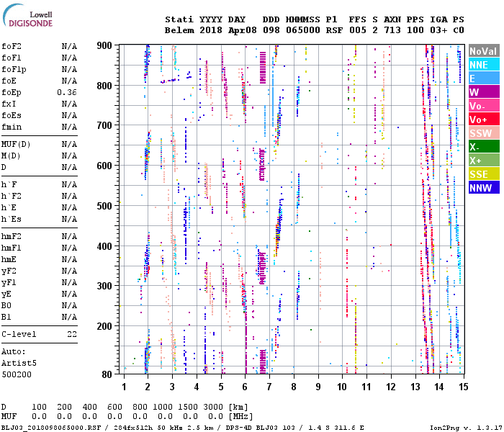Click the magenta W echo block near 850 km

coord(263,68)
